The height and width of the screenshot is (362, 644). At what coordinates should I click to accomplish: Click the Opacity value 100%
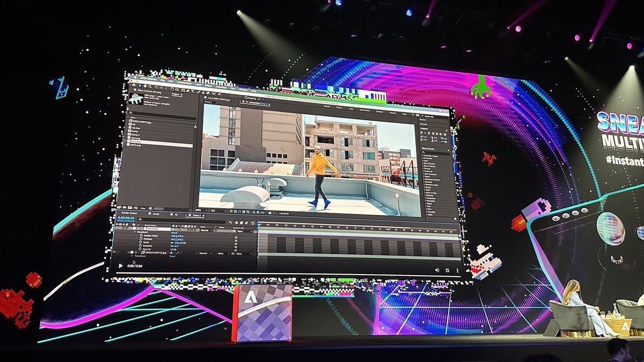pos(172,249)
